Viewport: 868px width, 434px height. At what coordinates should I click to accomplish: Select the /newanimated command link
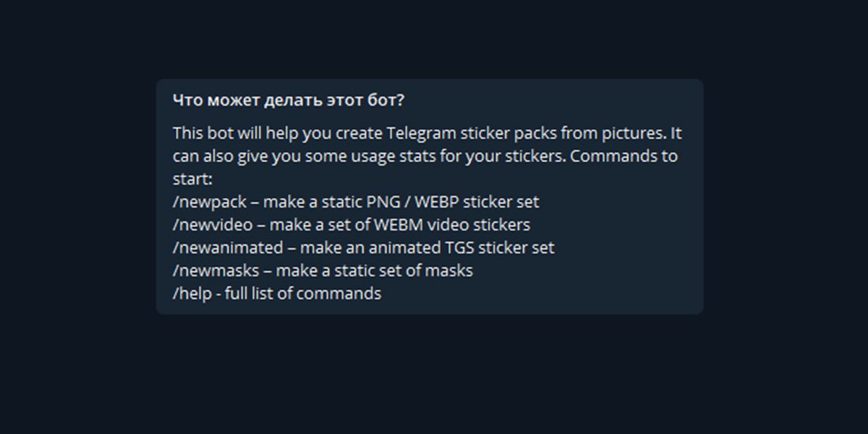[227, 247]
